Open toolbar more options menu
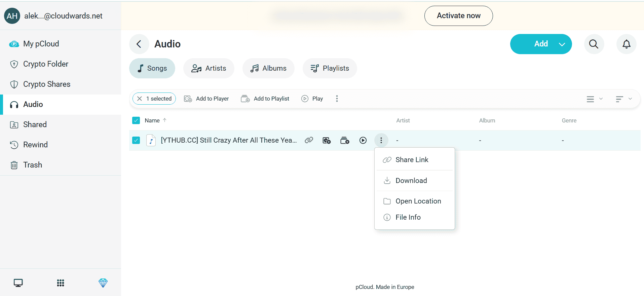644x296 pixels. tap(337, 99)
